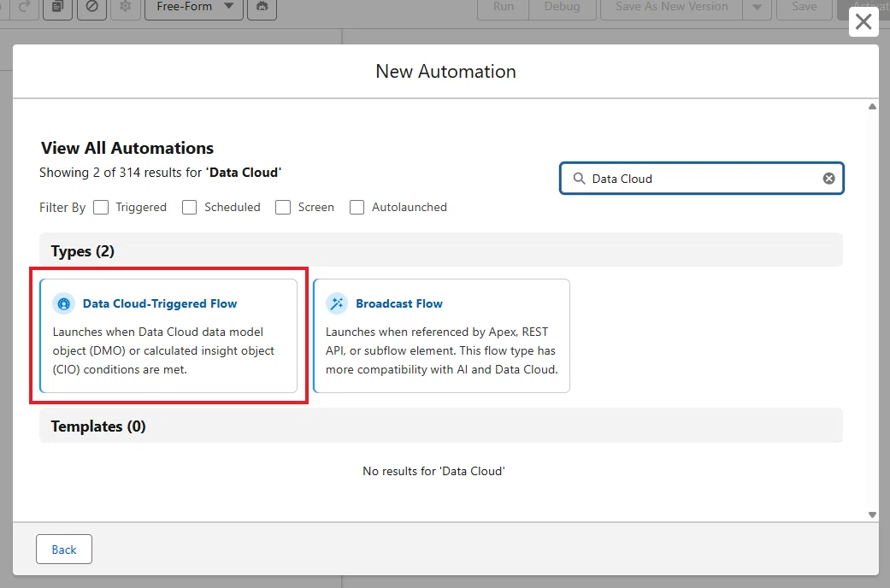Select the Broadcast Flow title
This screenshot has width=890, height=588.
coord(399,303)
